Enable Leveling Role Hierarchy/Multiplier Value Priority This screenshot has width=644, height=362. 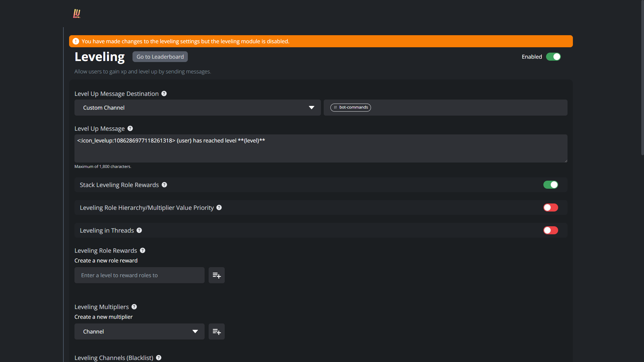pos(550,208)
